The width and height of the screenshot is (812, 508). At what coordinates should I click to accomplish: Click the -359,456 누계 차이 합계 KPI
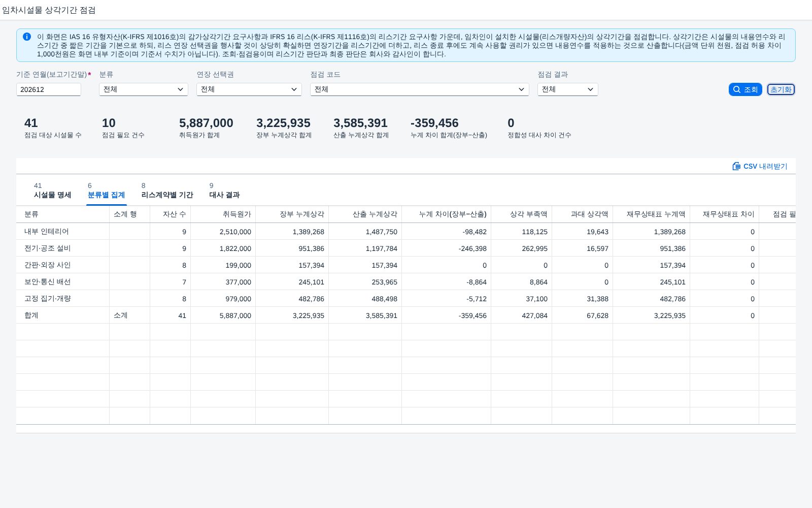tap(434, 123)
